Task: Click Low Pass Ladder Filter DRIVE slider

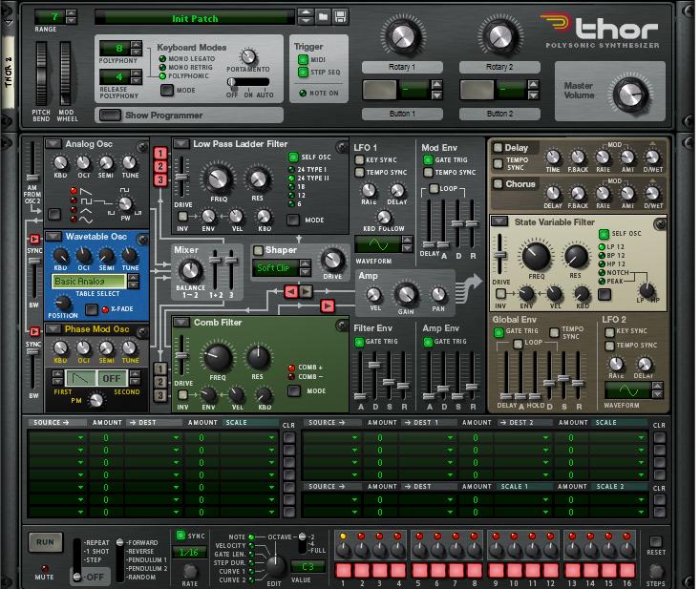Action: tap(181, 177)
